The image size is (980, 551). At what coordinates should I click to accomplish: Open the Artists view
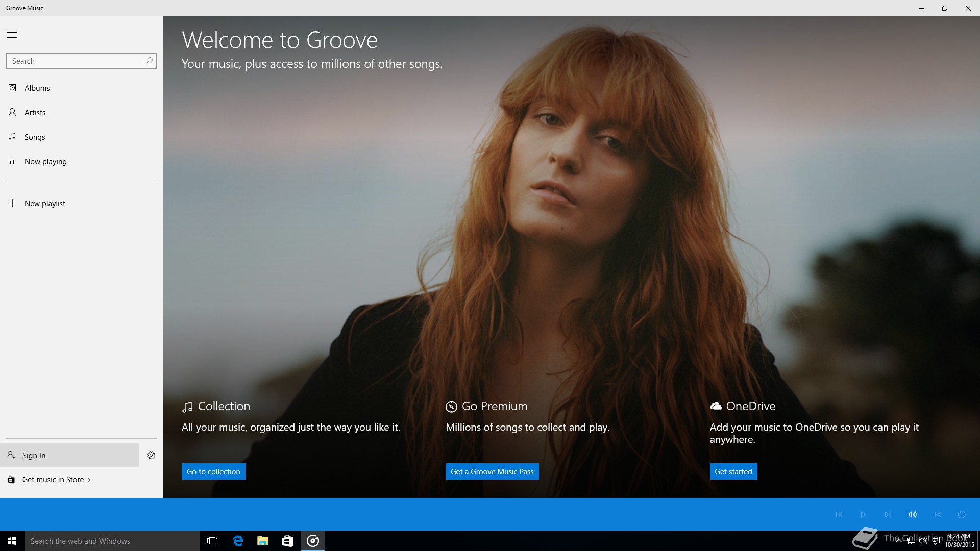point(82,112)
